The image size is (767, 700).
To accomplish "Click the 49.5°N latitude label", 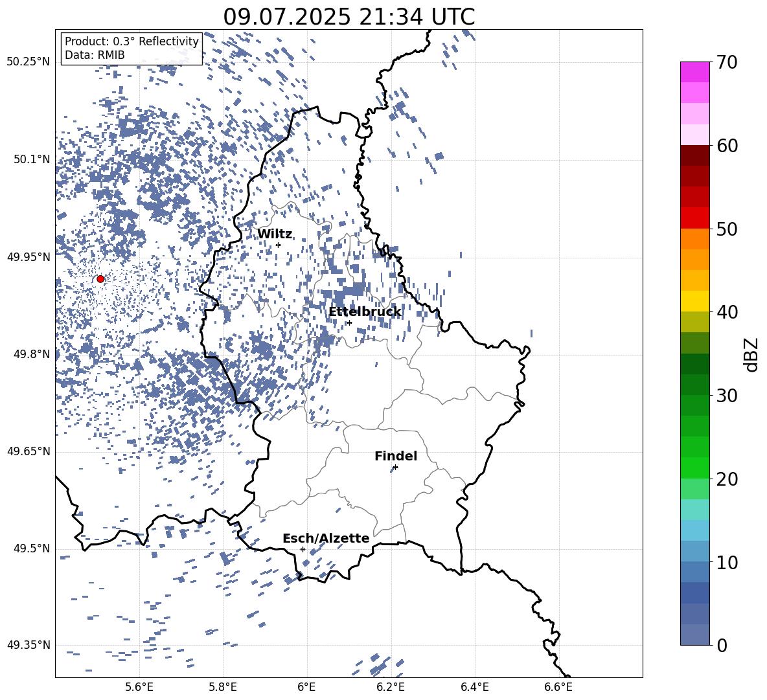I will pyautogui.click(x=32, y=548).
